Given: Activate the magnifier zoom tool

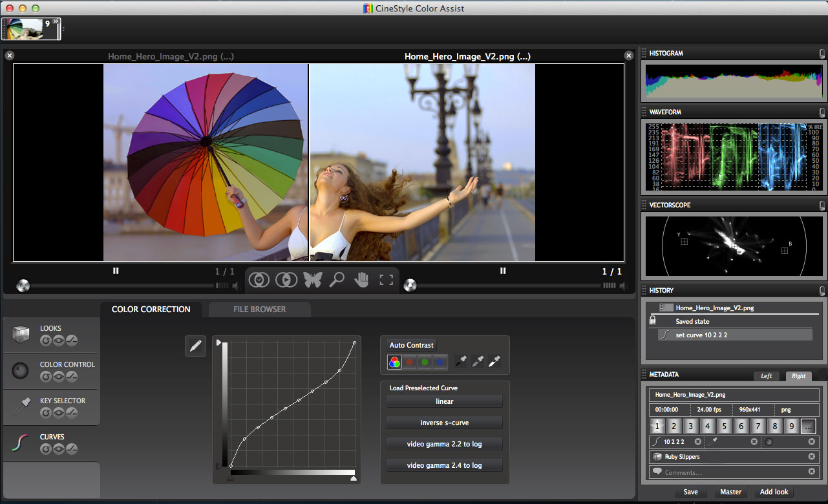Looking at the screenshot, I should click(337, 280).
